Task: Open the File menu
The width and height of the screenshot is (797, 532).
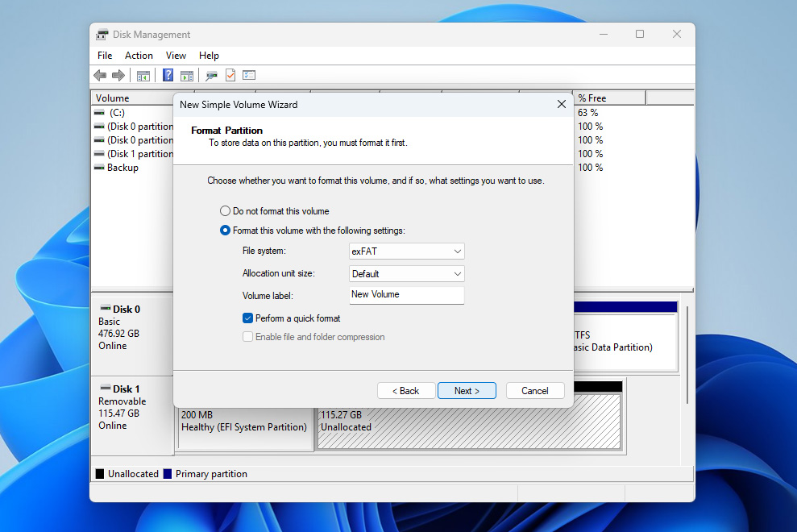Action: (x=105, y=56)
